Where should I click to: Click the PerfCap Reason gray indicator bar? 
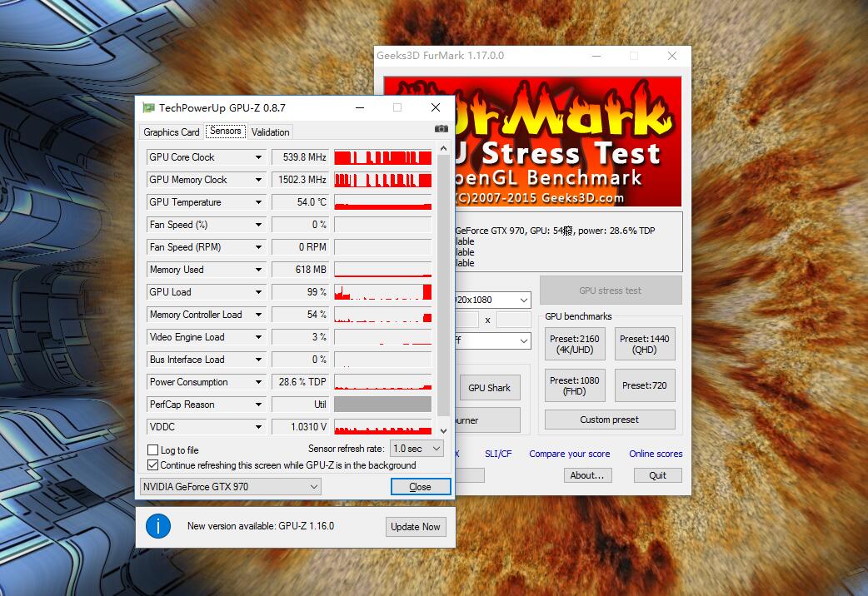pos(382,405)
